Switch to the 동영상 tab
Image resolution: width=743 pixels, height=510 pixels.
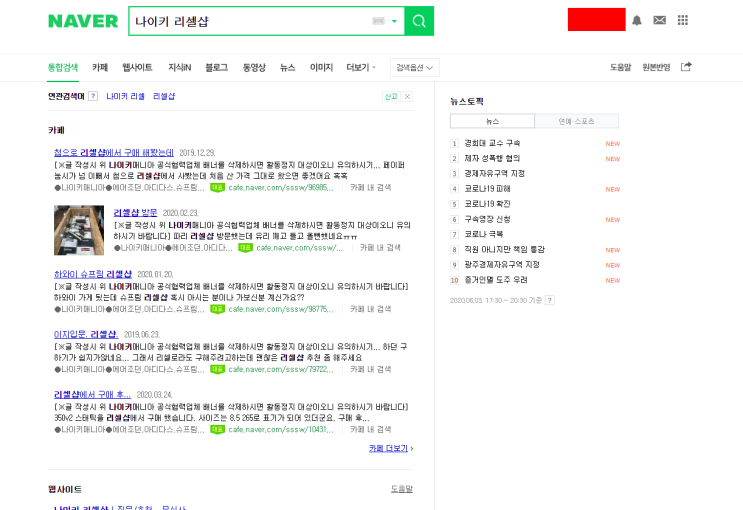click(254, 67)
